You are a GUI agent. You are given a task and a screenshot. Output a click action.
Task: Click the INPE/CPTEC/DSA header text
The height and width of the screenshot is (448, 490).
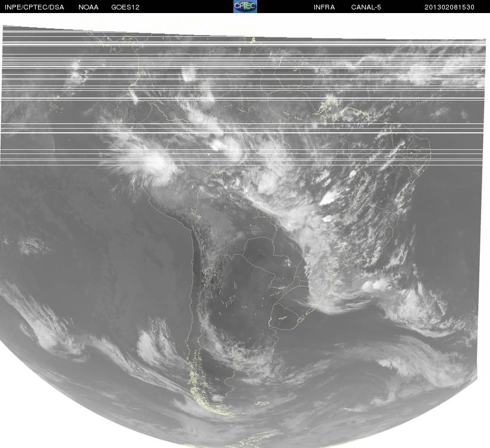click(x=34, y=7)
